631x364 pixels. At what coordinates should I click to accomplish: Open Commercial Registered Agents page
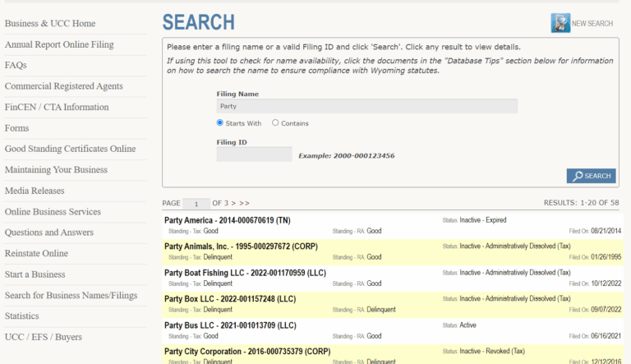(63, 86)
